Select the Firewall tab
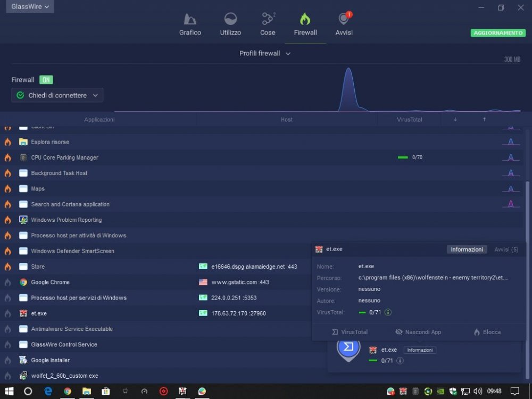Screen dimensions: 532x399 click(x=305, y=24)
